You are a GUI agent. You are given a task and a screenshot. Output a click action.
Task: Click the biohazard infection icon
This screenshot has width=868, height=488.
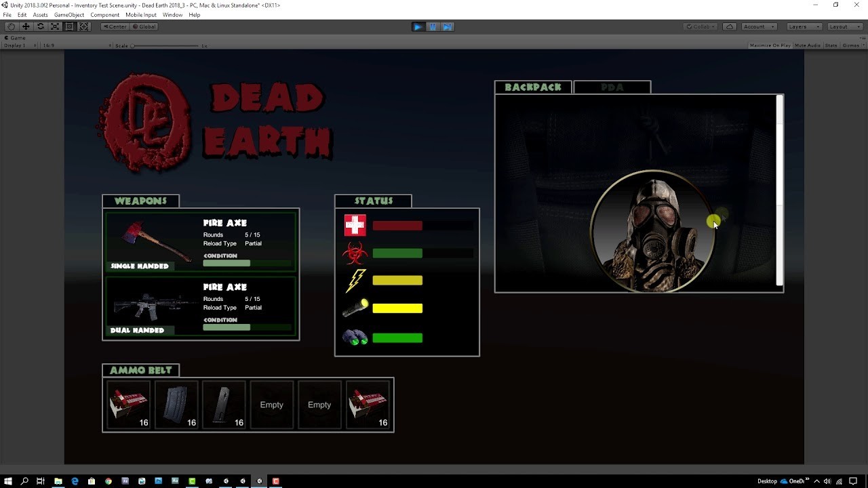click(x=355, y=253)
